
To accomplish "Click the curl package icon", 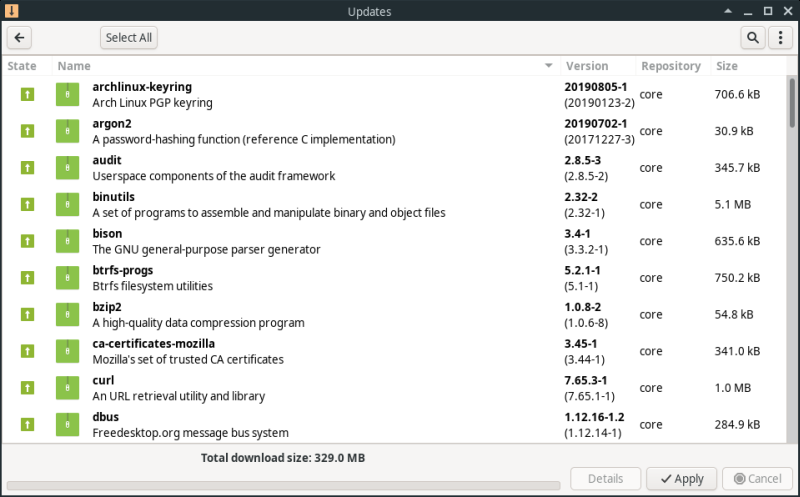I will point(67,388).
